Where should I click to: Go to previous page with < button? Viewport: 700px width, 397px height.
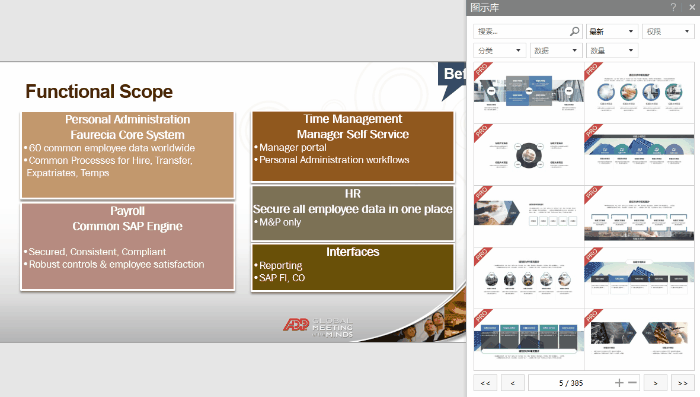512,383
